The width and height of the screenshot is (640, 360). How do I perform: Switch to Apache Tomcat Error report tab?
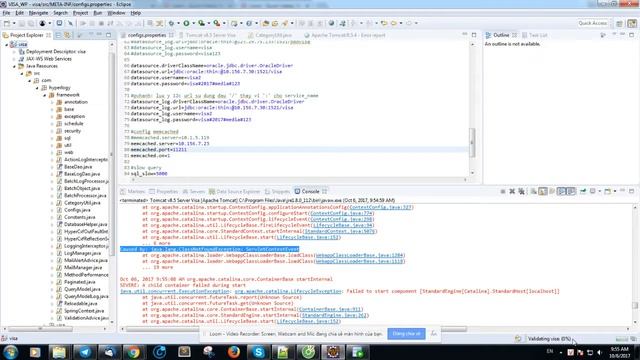point(345,35)
